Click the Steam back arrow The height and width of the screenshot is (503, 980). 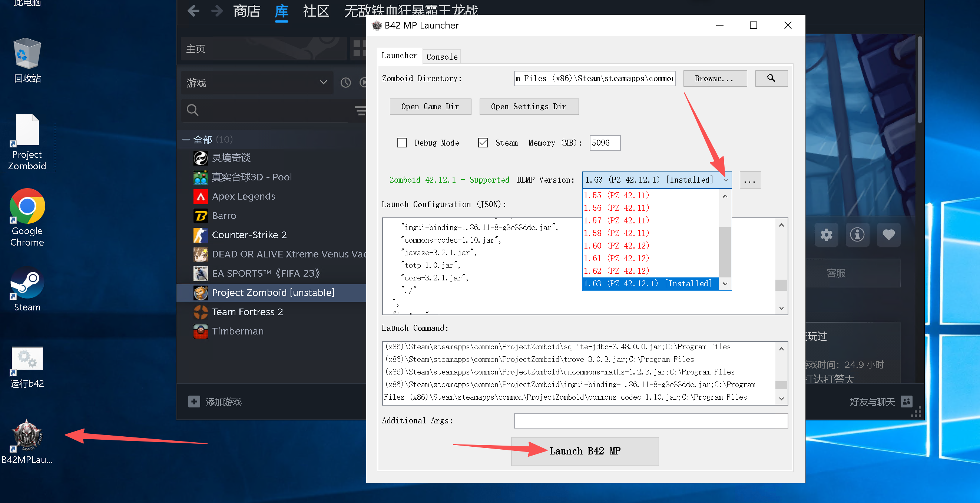(193, 11)
